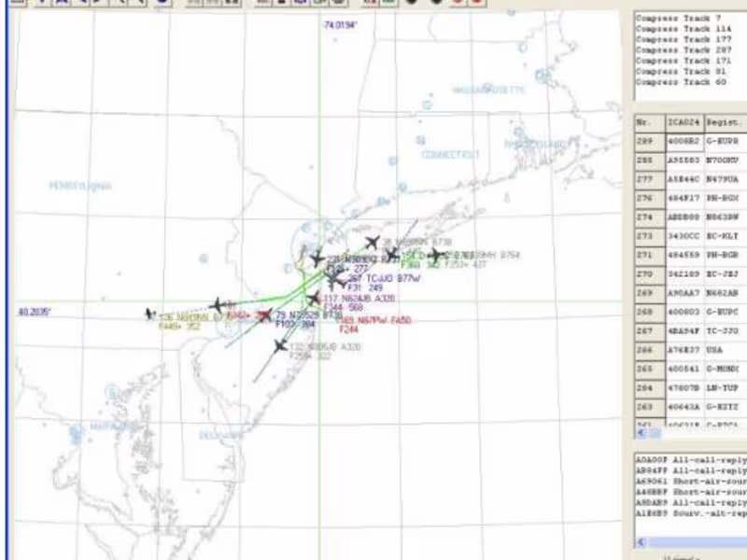Viewport: 747px width, 560px height.
Task: Sort table by the Regist. column header
Action: click(726, 123)
